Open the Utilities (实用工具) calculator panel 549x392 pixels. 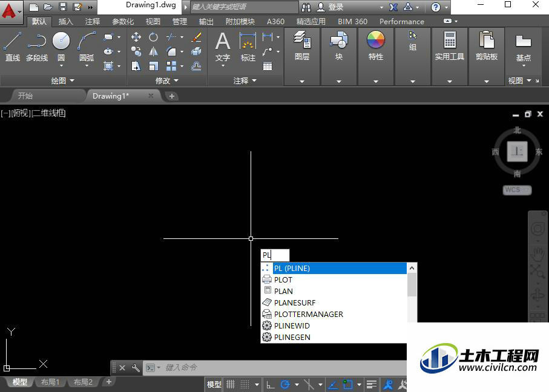(x=450, y=45)
